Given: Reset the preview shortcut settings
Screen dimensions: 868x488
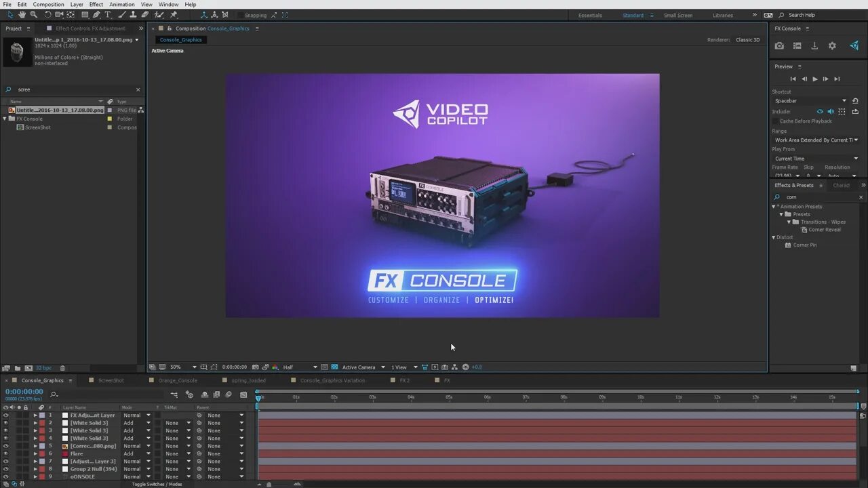Looking at the screenshot, I should pos(855,101).
